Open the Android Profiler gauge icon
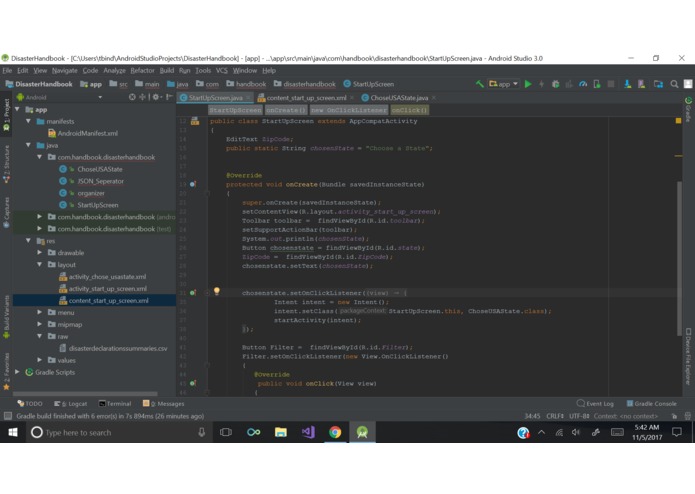The image size is (695, 494). [583, 84]
